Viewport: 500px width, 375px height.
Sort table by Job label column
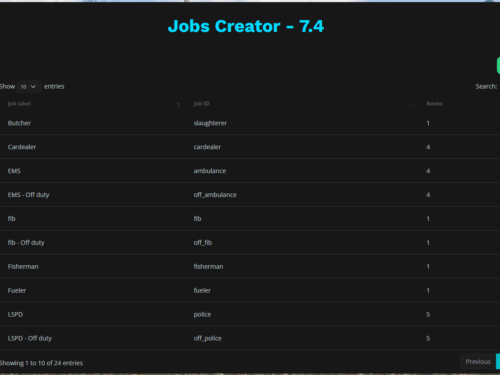point(19,104)
